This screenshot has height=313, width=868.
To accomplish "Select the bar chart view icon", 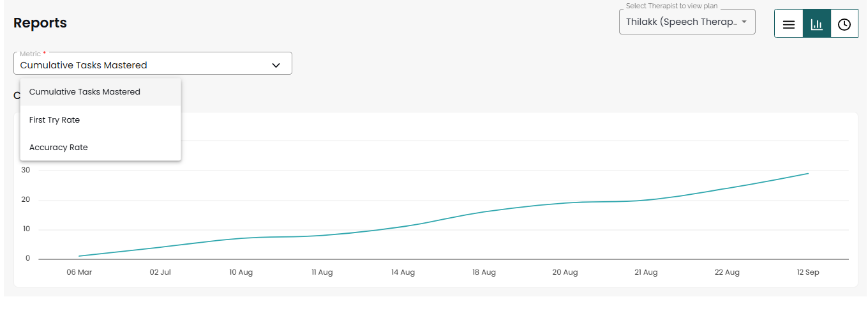I will tap(817, 24).
